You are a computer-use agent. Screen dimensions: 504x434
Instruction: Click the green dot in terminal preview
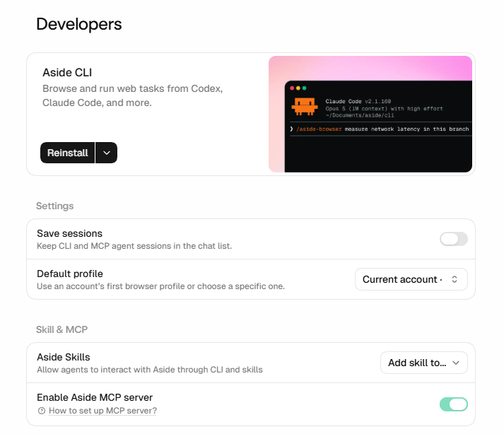(x=304, y=88)
